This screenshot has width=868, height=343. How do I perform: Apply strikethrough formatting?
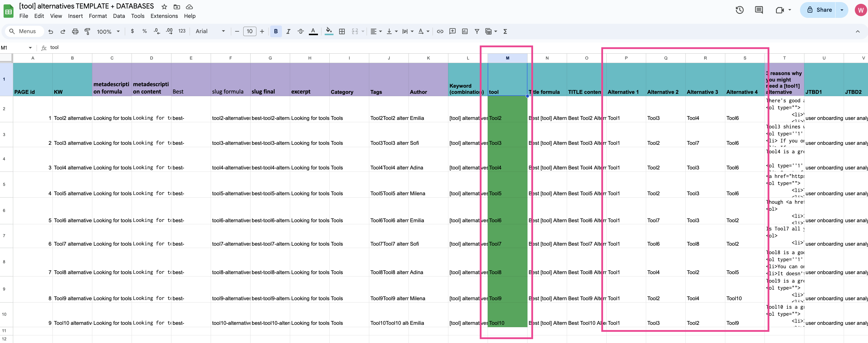tap(301, 31)
